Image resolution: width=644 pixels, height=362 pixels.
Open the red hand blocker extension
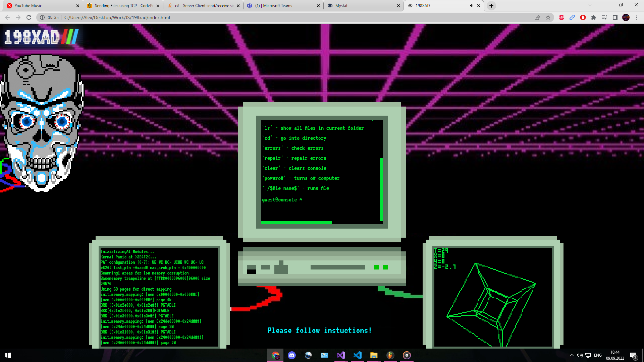[x=583, y=17]
